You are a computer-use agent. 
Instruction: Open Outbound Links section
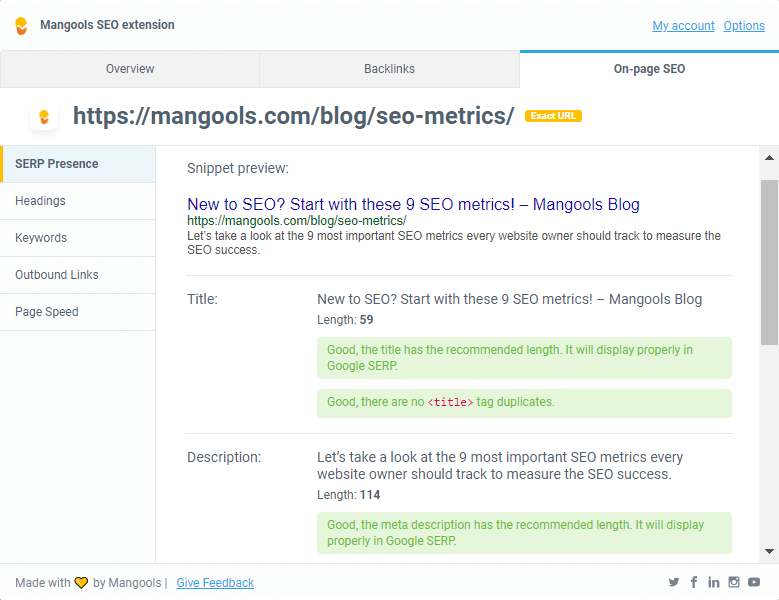78,275
